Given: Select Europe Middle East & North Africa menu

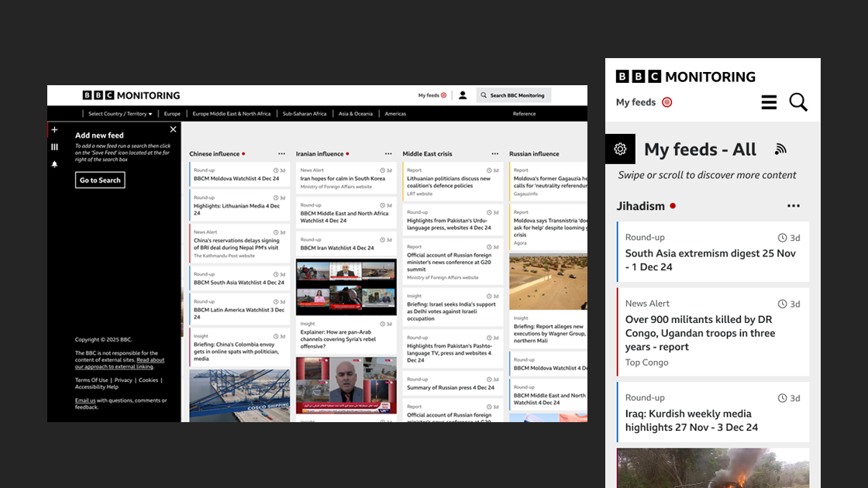Looking at the screenshot, I should coord(232,113).
